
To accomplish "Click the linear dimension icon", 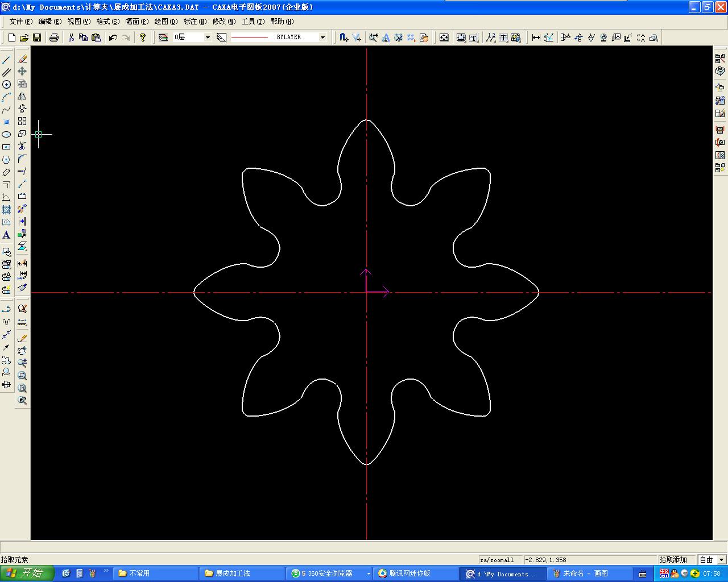I will pyautogui.click(x=536, y=38).
